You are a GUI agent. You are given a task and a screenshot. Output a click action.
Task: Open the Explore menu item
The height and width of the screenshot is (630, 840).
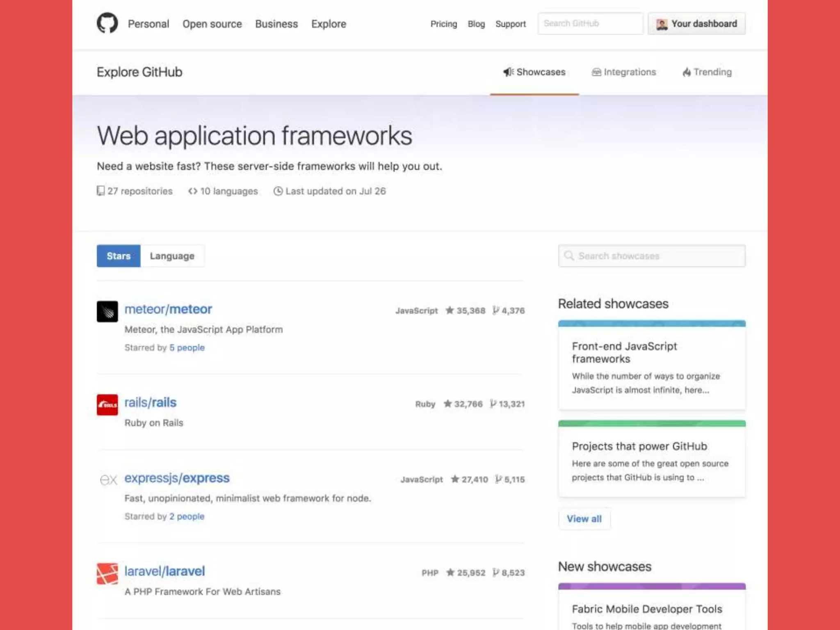pos(329,24)
